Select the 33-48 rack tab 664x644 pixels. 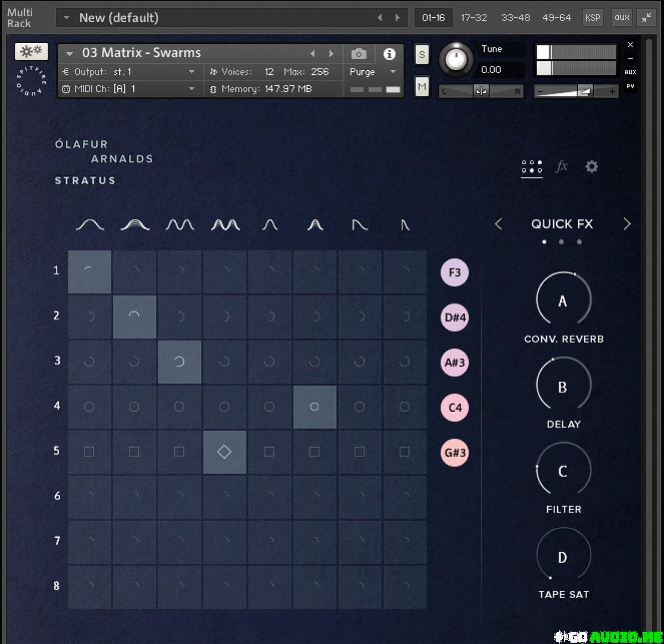click(x=515, y=18)
